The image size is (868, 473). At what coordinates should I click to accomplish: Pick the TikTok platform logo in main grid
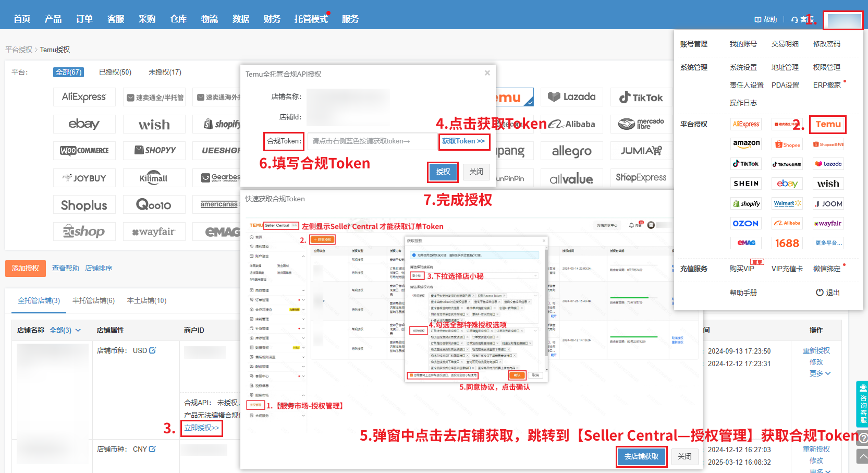coord(641,97)
